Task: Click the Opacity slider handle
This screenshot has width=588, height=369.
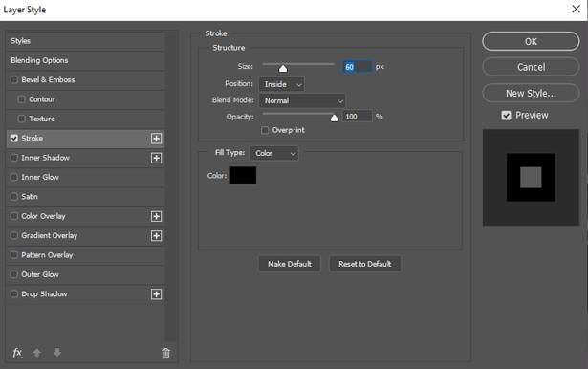Action: [334, 119]
